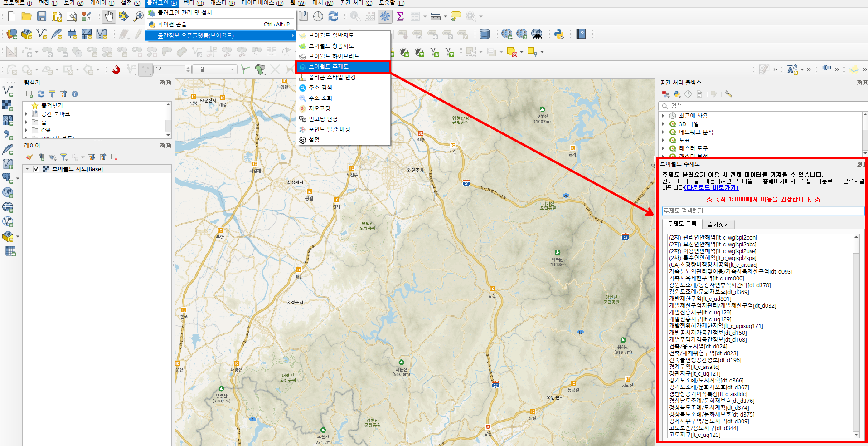
Task: Switch to the 주제도 목록 tab
Action: (682, 224)
